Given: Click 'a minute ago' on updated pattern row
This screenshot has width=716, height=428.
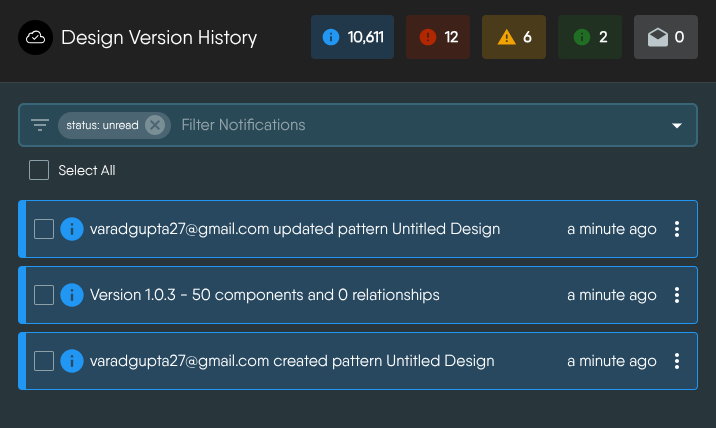Looking at the screenshot, I should pos(612,229).
